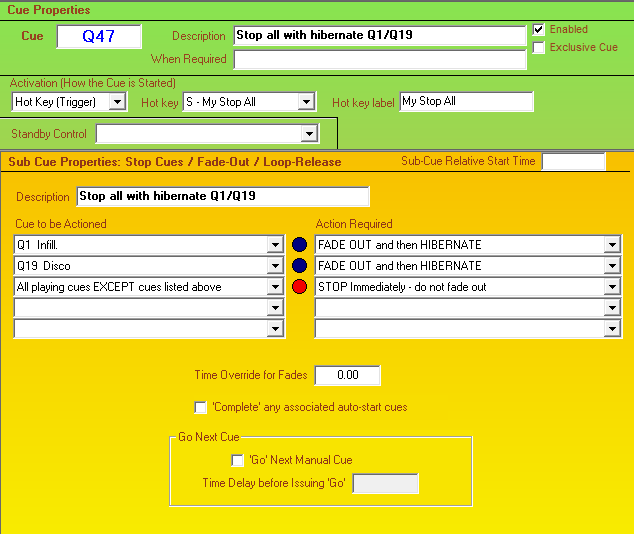Open the Activation Hot Key (Trigger) dropdown
Image resolution: width=634 pixels, height=534 pixels.
(x=117, y=102)
